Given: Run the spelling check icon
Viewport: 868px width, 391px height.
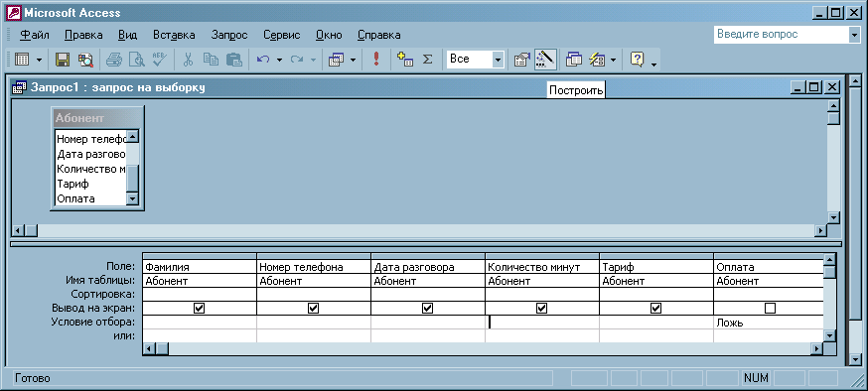Looking at the screenshot, I should click(159, 60).
